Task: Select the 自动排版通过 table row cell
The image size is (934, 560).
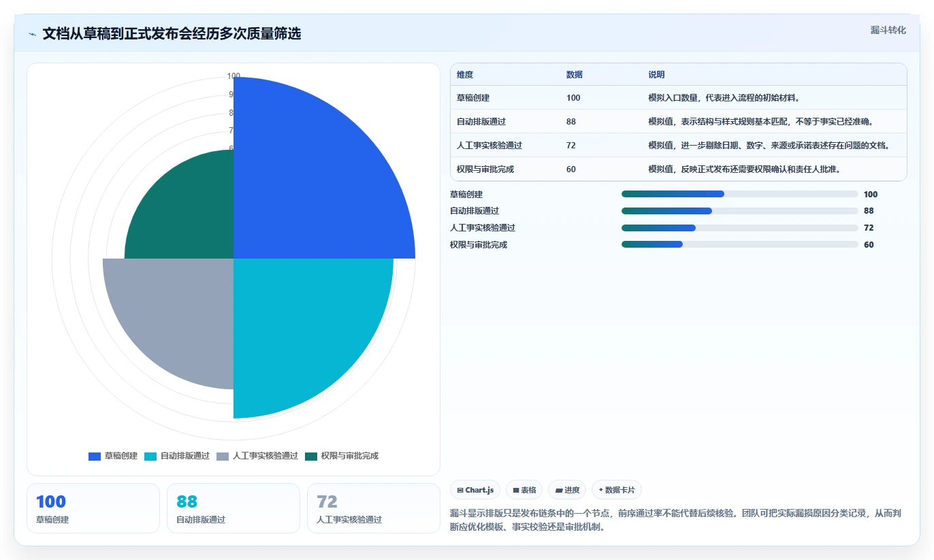Action: tap(481, 122)
